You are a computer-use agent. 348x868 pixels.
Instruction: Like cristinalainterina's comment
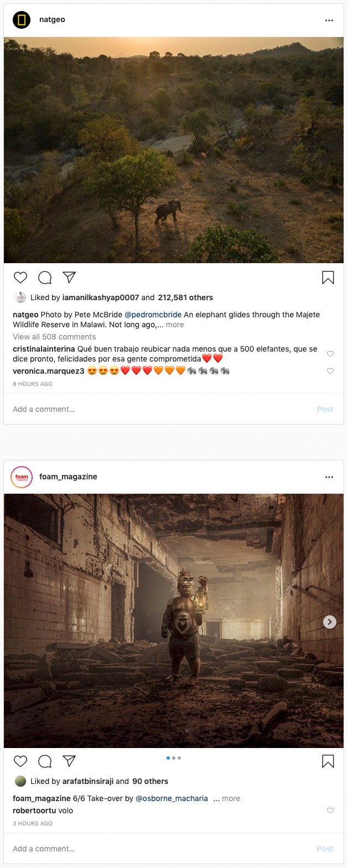(x=330, y=354)
